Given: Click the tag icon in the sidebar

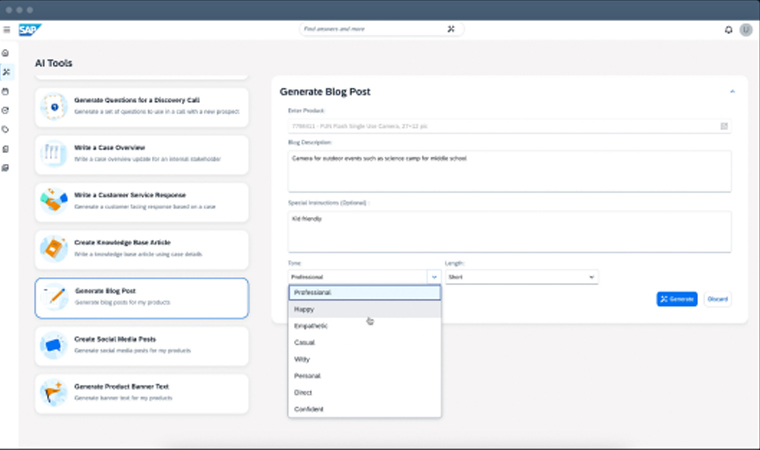Looking at the screenshot, I should (7, 129).
